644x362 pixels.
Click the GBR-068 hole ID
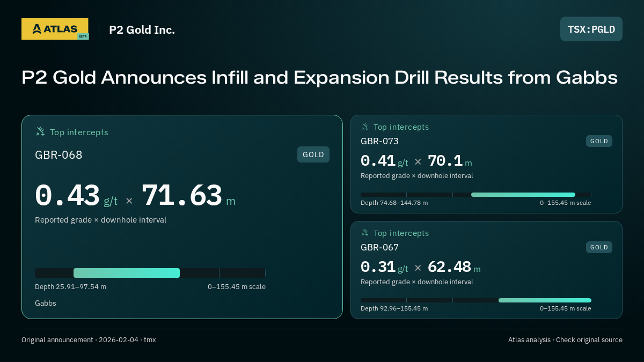pos(58,155)
